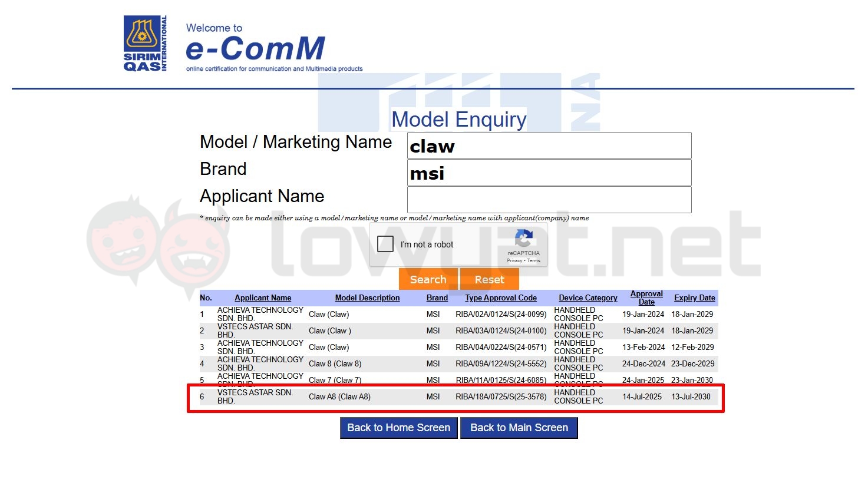The height and width of the screenshot is (486, 868).
Task: Sort by Brand column header
Action: point(437,298)
